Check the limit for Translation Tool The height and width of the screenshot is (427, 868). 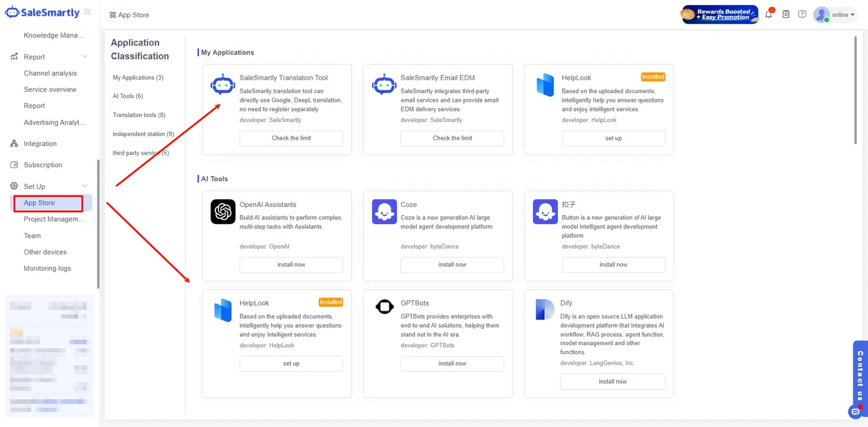coord(291,138)
